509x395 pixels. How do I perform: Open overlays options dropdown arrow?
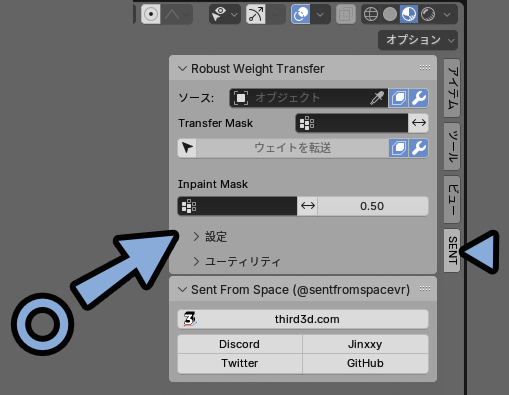[x=320, y=14]
